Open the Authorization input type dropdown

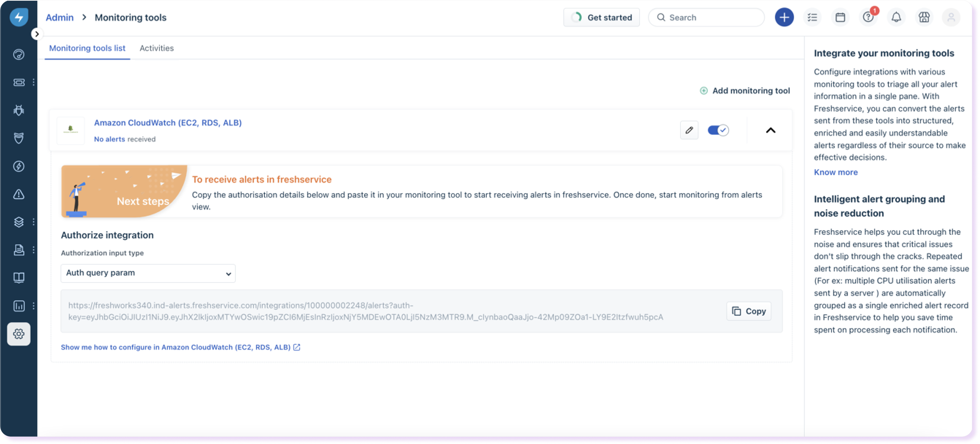pyautogui.click(x=148, y=273)
